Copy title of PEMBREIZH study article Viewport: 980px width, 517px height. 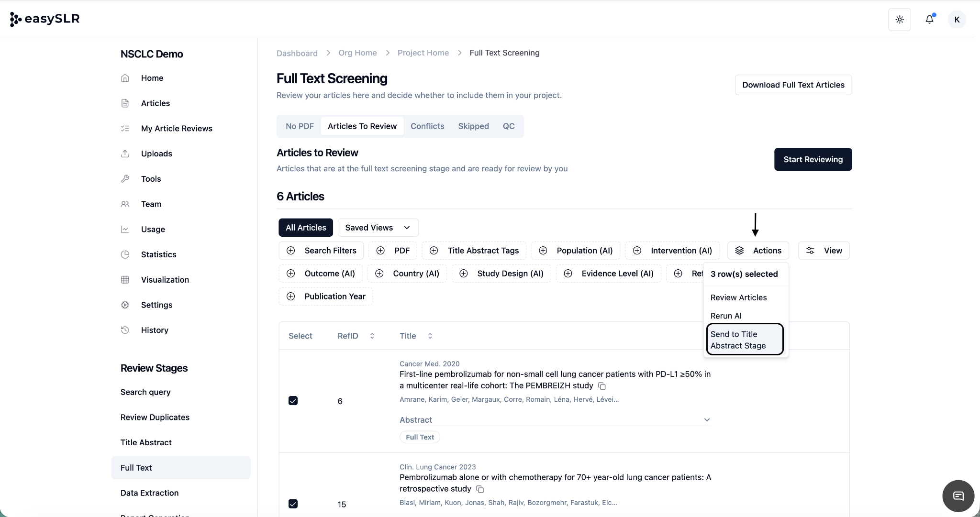point(602,386)
